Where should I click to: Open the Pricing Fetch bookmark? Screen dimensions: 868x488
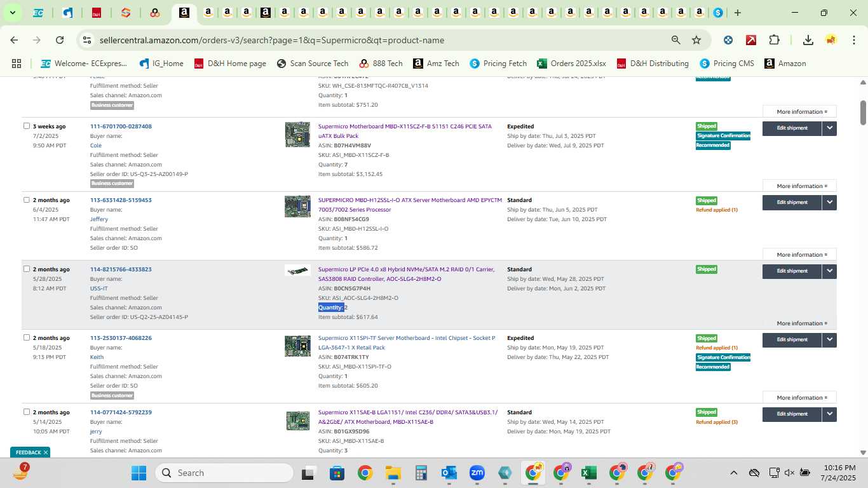pos(498,64)
